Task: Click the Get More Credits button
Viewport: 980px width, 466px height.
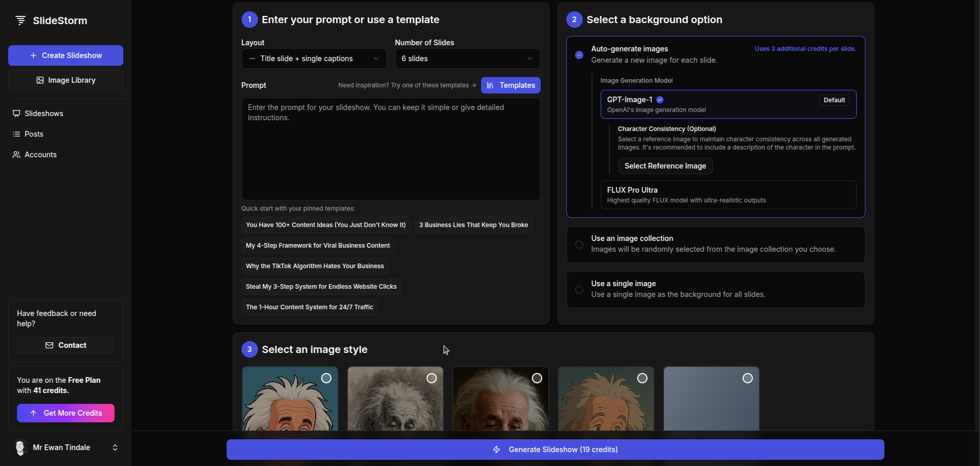Action: [x=66, y=413]
